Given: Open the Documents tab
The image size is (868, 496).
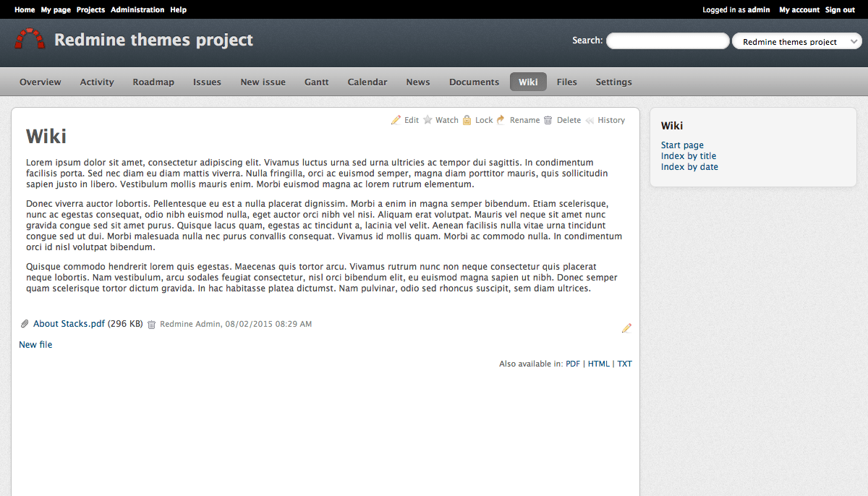Looking at the screenshot, I should click(x=475, y=82).
